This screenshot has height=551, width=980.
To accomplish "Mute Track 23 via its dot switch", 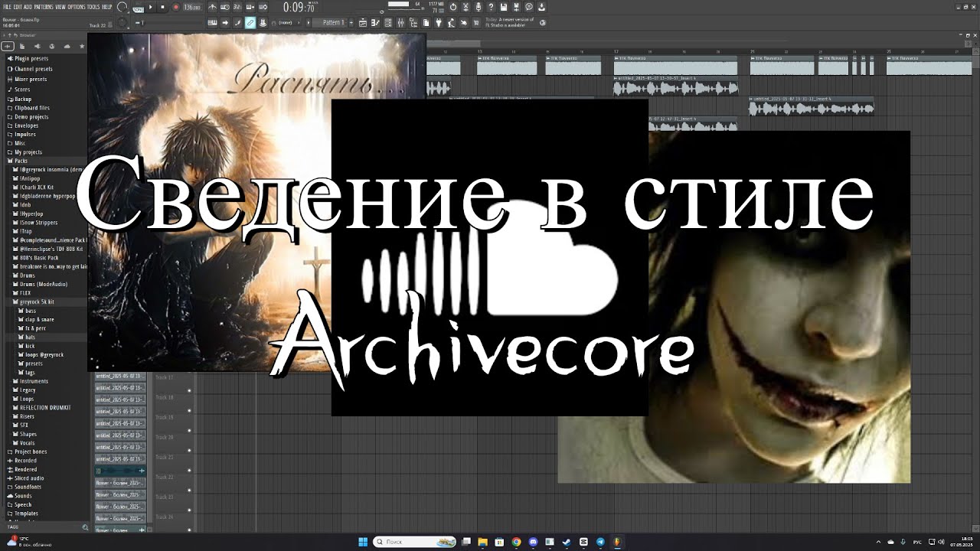I will pyautogui.click(x=189, y=510).
